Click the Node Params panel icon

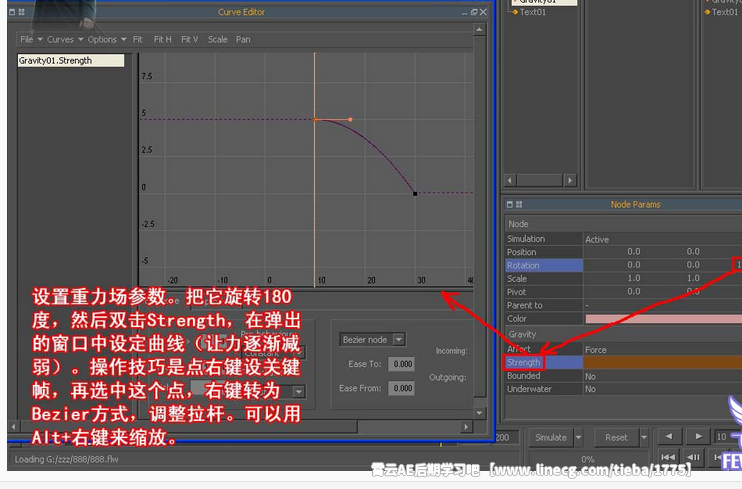coord(510,204)
